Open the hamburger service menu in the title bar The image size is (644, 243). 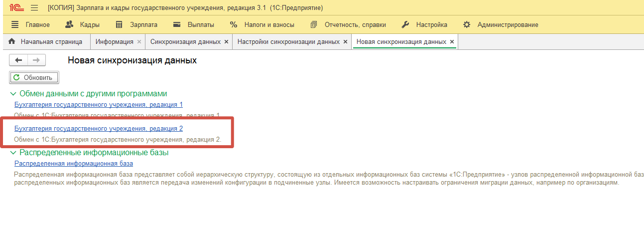point(34,8)
